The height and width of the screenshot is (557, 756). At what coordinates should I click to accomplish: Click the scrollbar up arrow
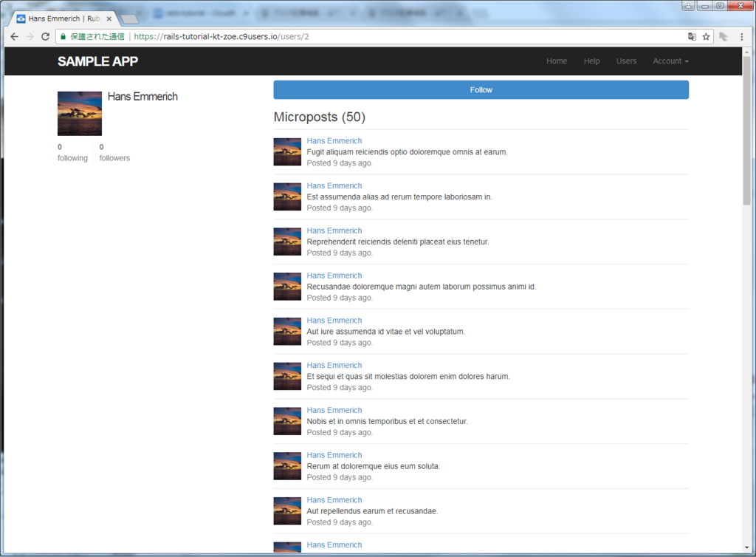747,52
